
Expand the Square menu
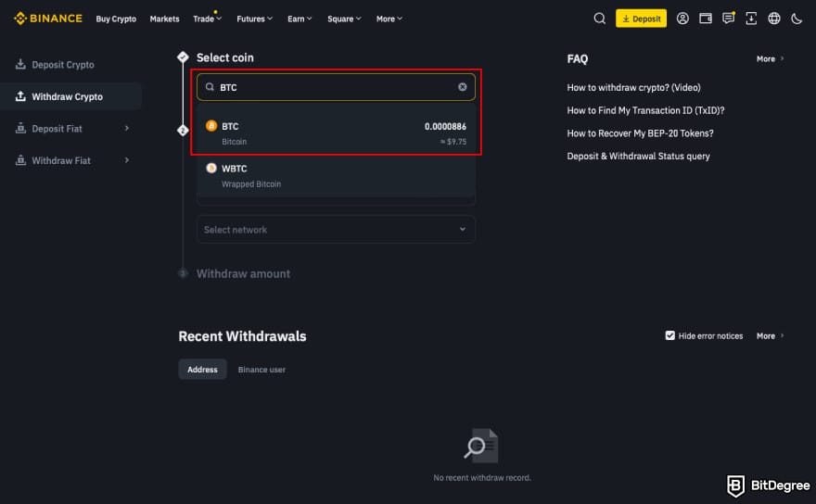pyautogui.click(x=344, y=19)
